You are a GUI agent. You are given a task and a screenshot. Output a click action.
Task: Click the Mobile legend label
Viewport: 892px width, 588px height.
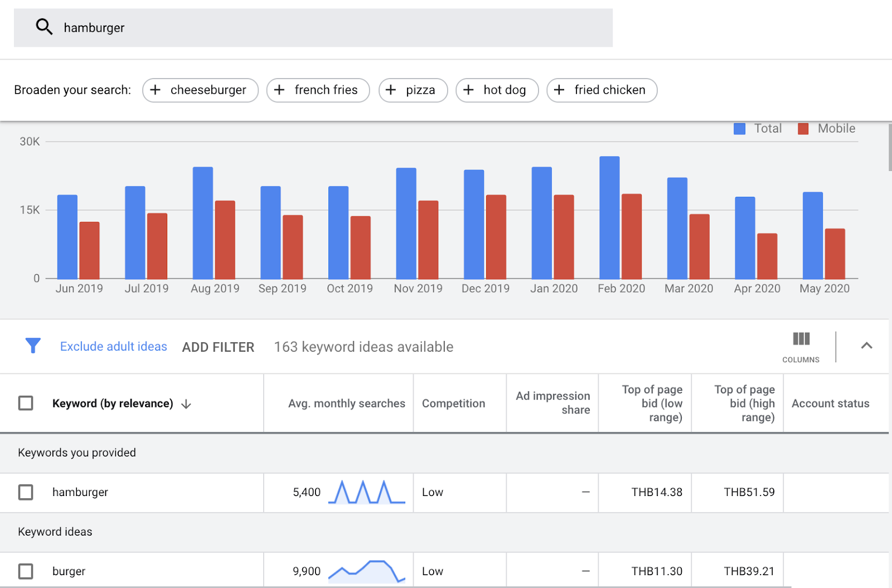(x=836, y=129)
